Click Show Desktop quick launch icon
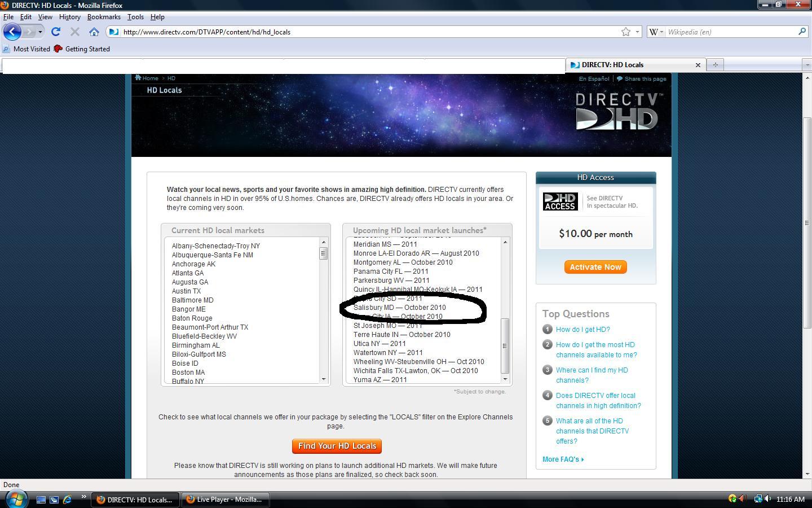The height and width of the screenshot is (508, 812). [41, 500]
